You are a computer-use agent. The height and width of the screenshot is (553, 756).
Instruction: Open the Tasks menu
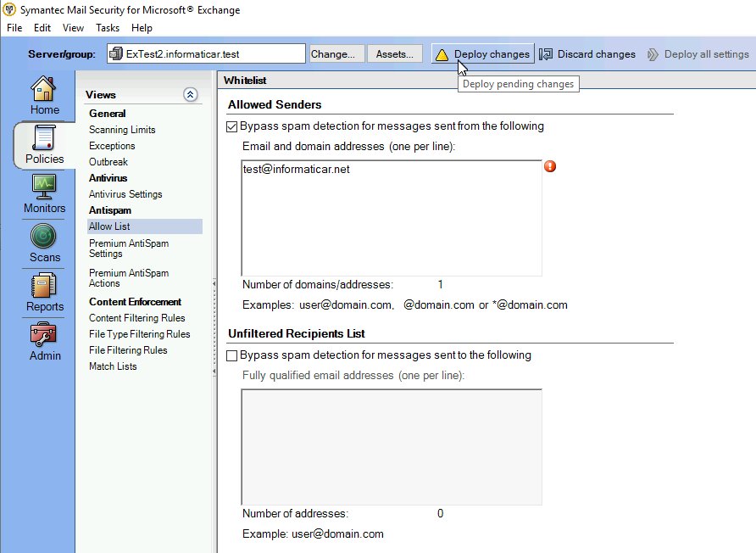coord(108,28)
